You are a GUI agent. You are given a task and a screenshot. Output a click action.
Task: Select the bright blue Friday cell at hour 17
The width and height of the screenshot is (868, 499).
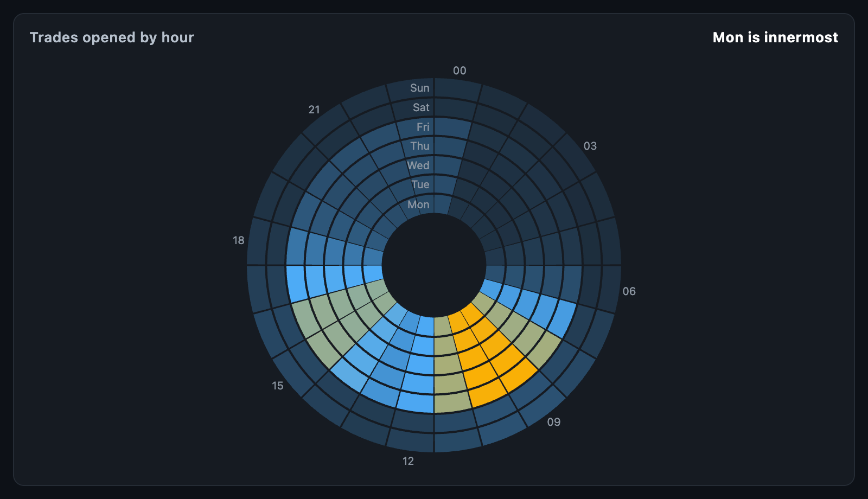click(296, 284)
